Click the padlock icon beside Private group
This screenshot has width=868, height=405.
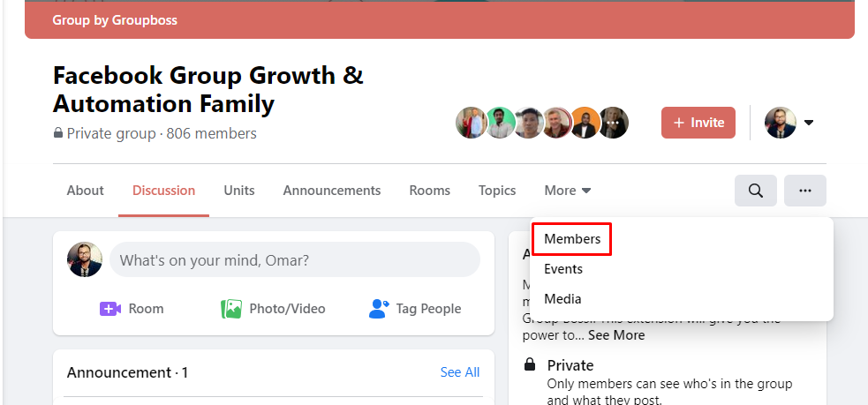click(x=57, y=133)
